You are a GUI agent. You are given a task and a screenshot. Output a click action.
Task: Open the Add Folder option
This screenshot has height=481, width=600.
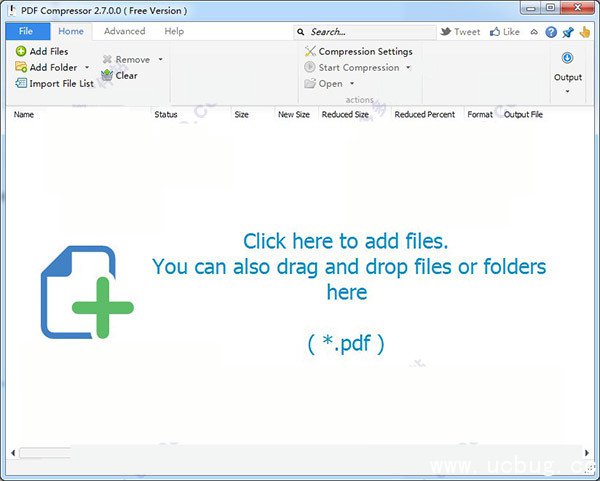click(x=46, y=67)
